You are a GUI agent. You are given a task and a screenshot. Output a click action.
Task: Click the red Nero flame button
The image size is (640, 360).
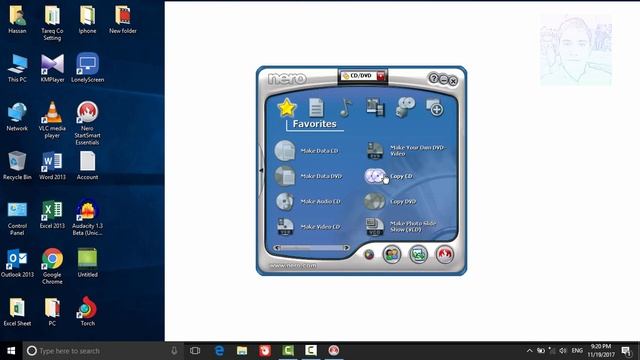coord(444,254)
